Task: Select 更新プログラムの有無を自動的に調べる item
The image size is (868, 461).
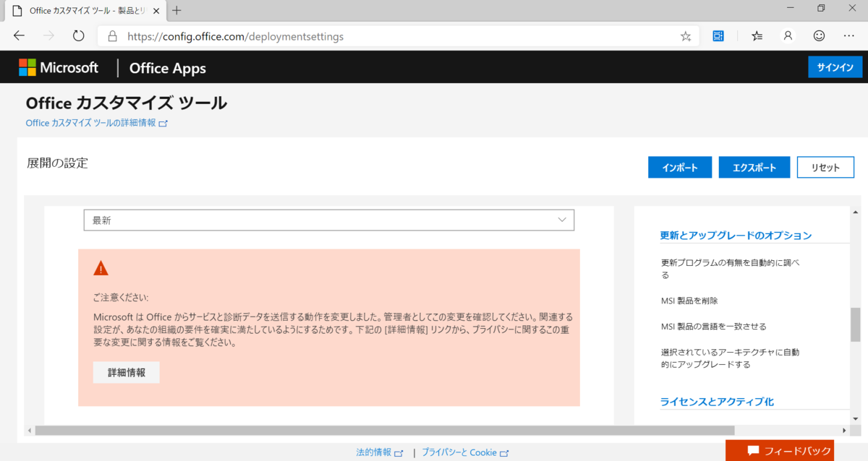Action: point(731,268)
